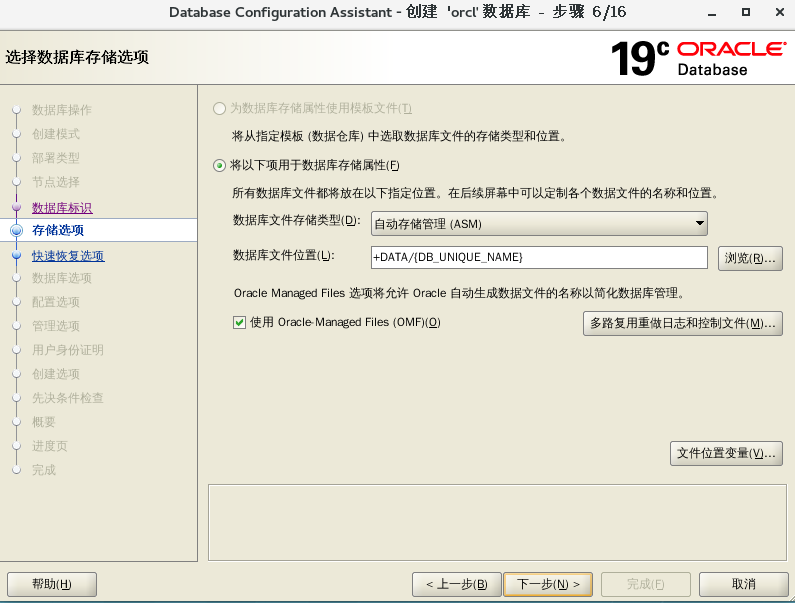
Task: Click the 帮助 help button
Action: click(52, 584)
